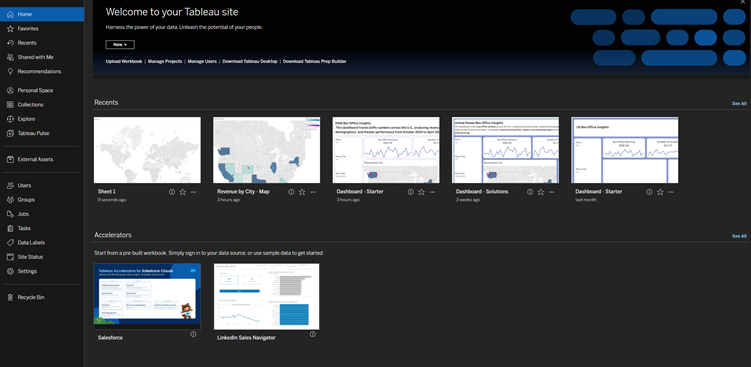This screenshot has height=367, width=751.
Task: Open Favorites via its star icon in sidebar
Action: (10, 29)
